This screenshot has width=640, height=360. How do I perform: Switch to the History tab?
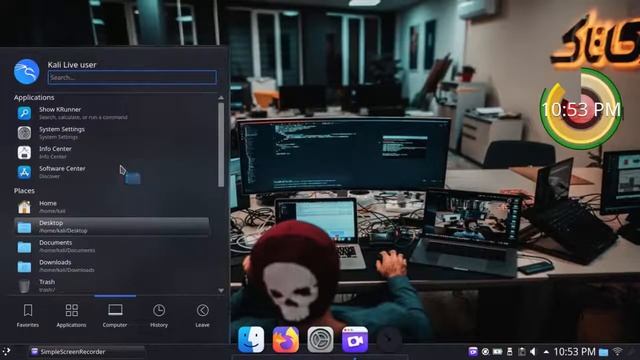tap(159, 315)
